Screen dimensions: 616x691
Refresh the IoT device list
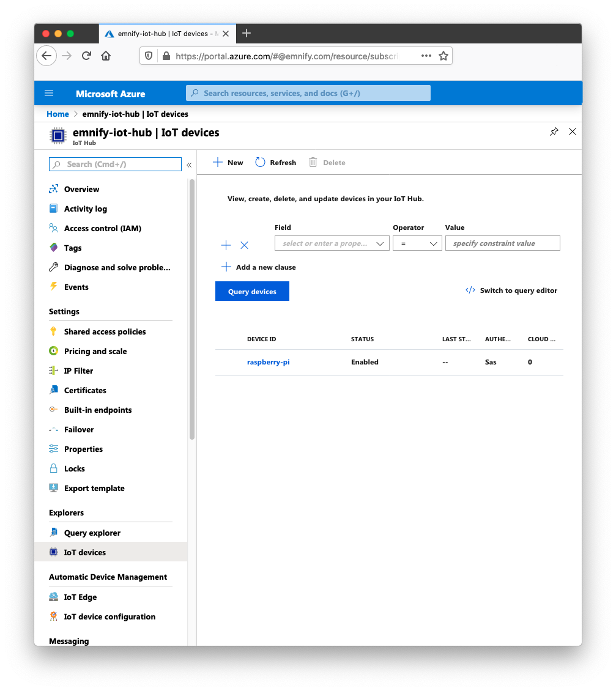(x=276, y=163)
